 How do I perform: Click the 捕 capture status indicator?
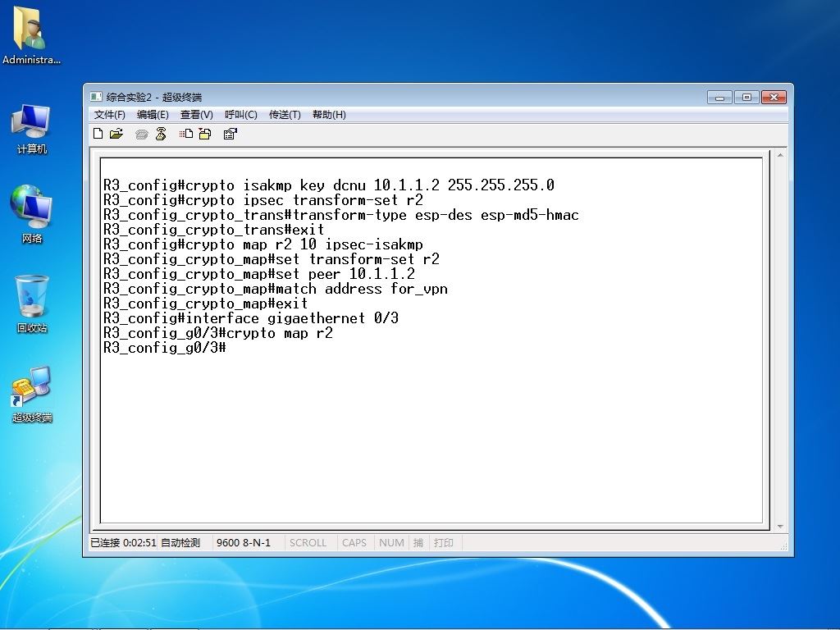tap(418, 543)
